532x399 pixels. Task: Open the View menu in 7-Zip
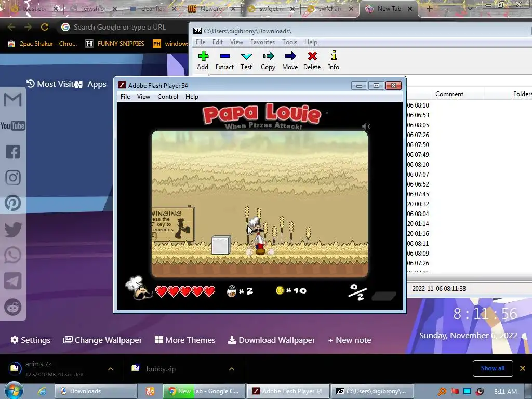[236, 42]
